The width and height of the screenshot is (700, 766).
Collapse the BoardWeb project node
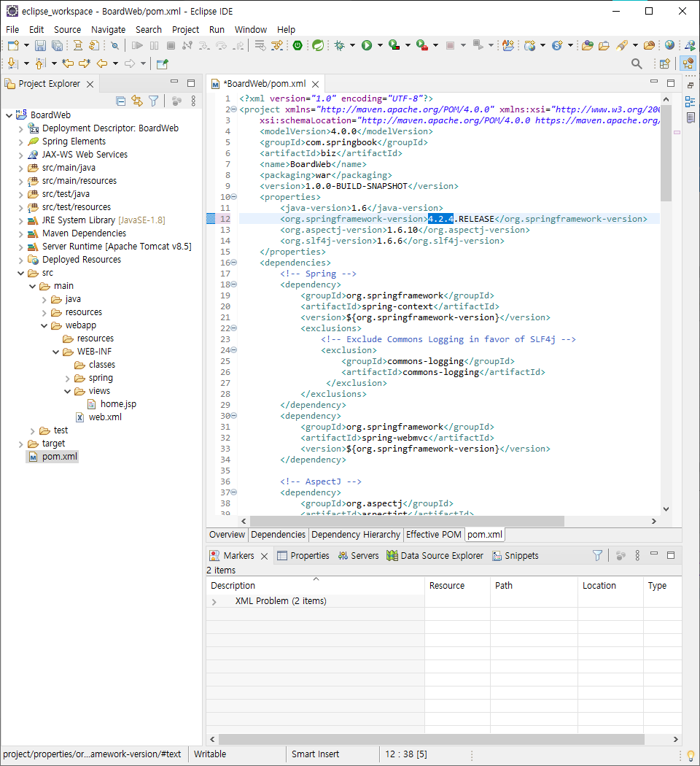pos(9,115)
